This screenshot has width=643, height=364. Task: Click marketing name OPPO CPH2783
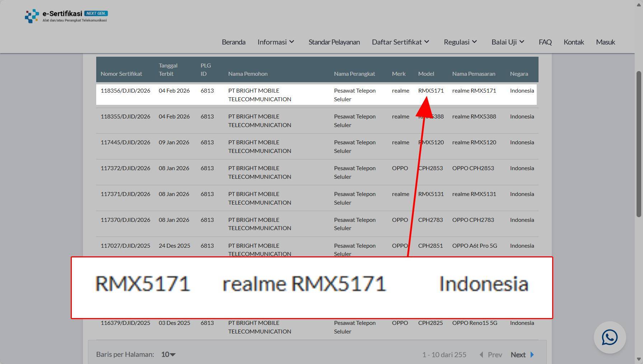click(473, 220)
